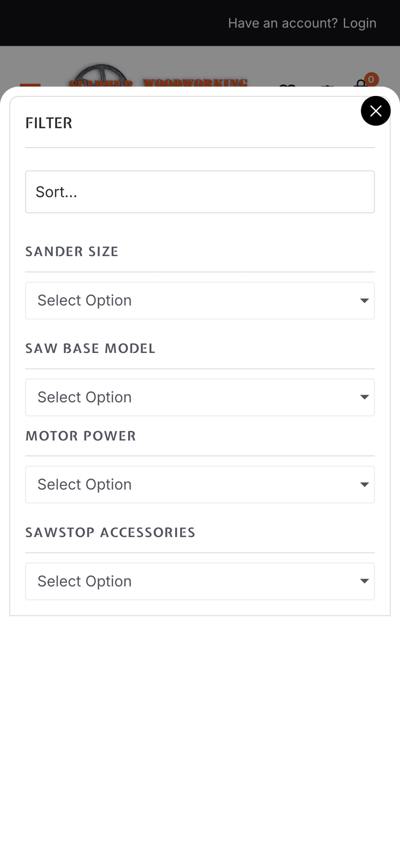Click the orange cart count badge
Screen dimensions: 400x868
click(x=371, y=79)
